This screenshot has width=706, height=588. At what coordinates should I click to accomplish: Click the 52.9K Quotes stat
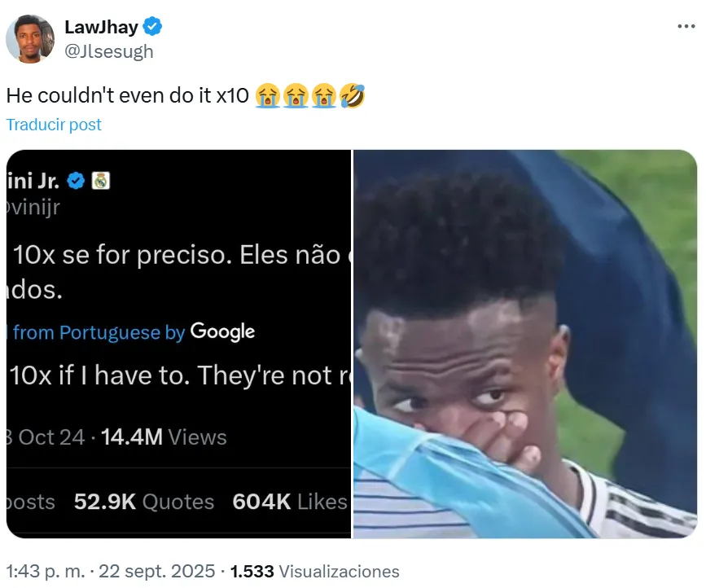point(144,502)
